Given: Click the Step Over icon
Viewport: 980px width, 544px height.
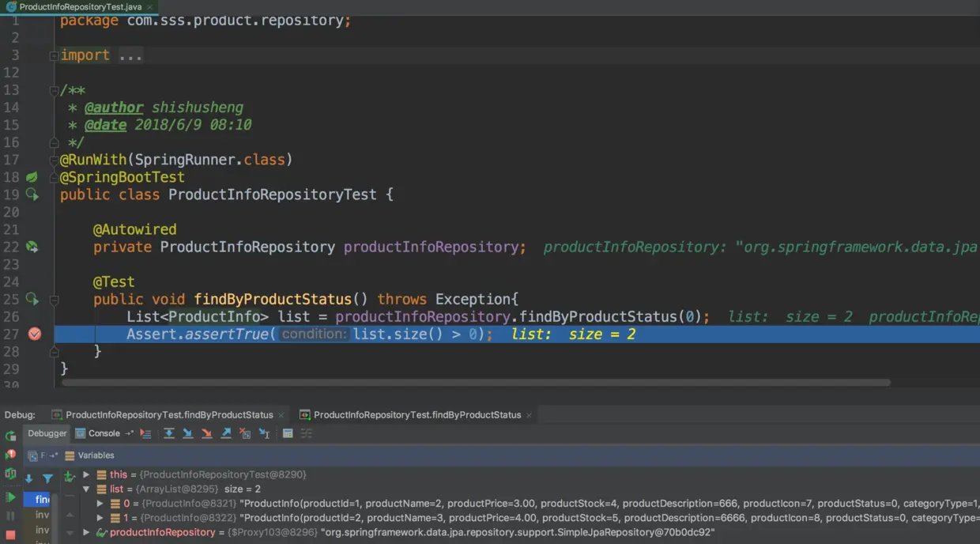Looking at the screenshot, I should pos(169,433).
